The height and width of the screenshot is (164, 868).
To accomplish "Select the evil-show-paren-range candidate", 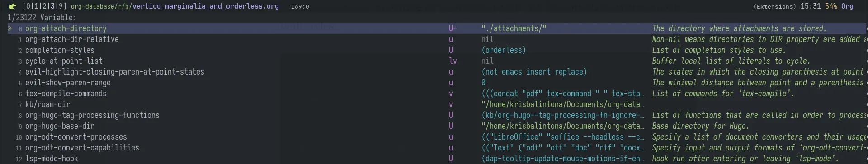I will [68, 83].
